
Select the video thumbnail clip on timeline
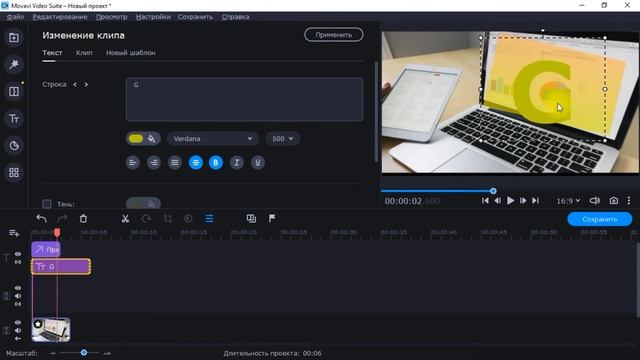coord(51,330)
